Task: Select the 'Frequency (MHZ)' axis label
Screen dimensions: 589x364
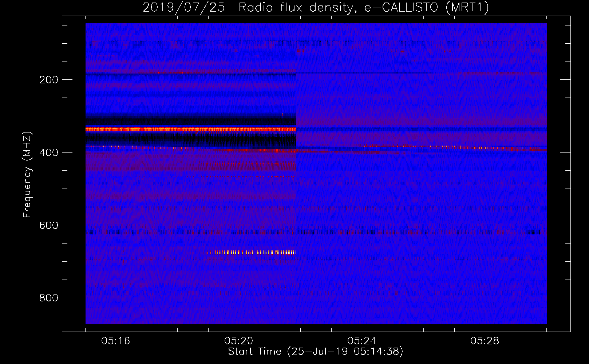Action: [27, 175]
